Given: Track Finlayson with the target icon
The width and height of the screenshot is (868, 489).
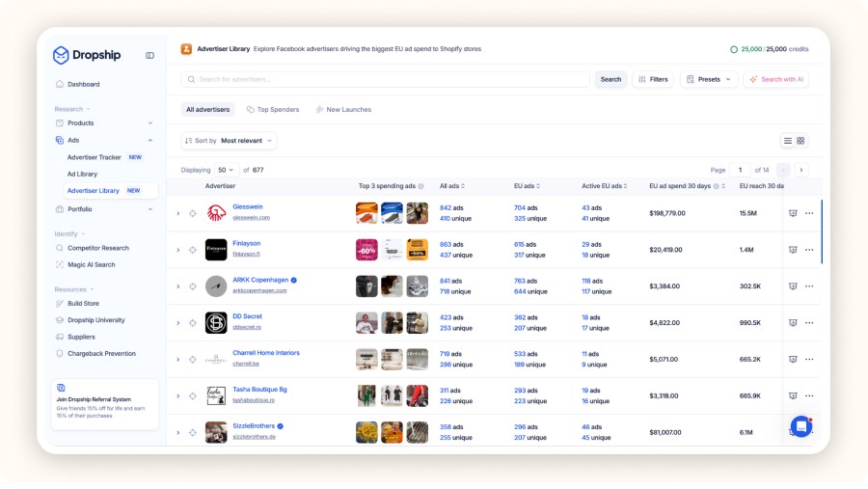Looking at the screenshot, I should [193, 250].
